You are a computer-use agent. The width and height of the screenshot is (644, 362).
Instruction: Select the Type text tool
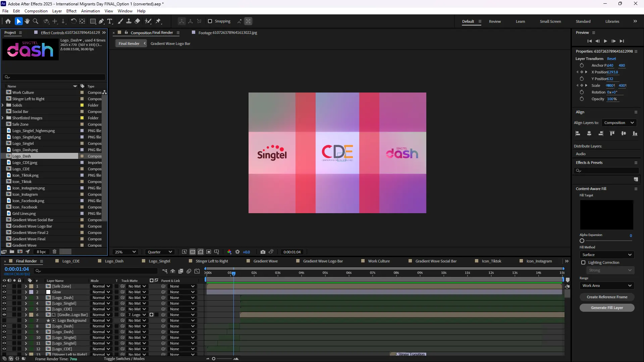(110, 21)
